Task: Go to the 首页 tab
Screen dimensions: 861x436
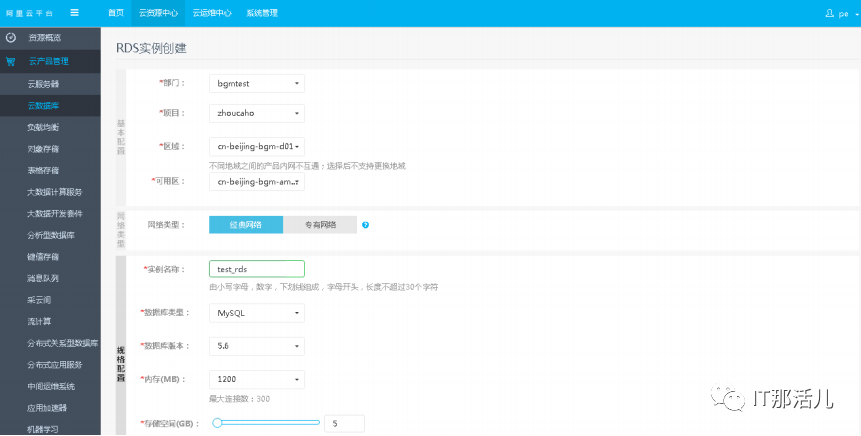Action: 116,13
